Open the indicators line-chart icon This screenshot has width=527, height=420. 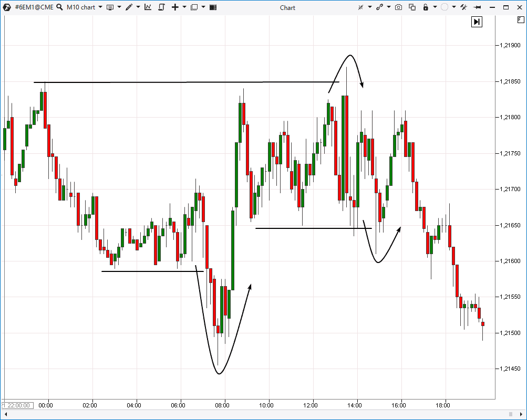(x=148, y=7)
